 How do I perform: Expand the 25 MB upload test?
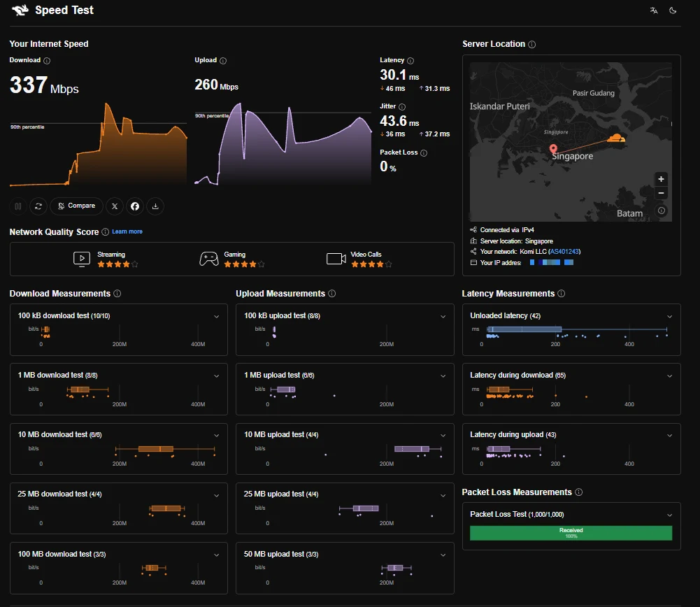click(443, 495)
